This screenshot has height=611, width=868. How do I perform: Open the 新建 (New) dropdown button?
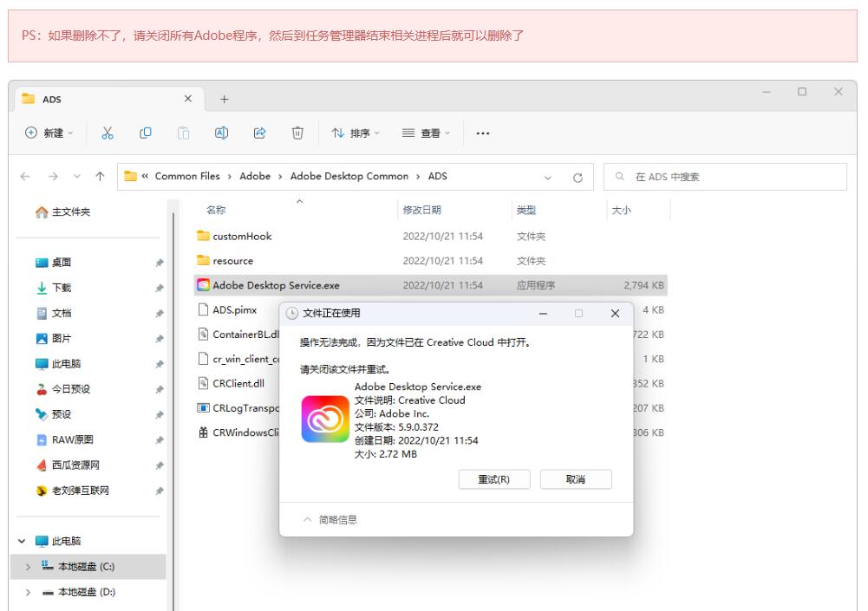point(50,133)
